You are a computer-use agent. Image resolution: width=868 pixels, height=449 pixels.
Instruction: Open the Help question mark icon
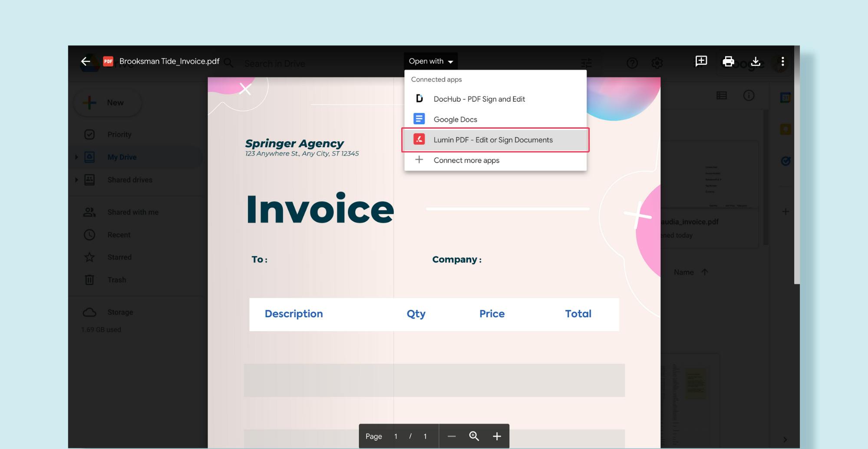(x=632, y=63)
